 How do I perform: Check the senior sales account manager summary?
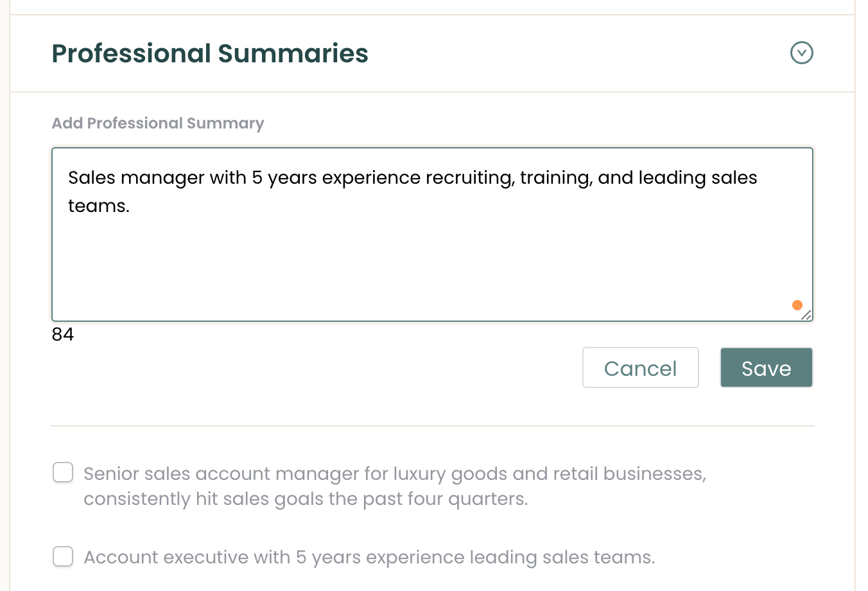point(62,472)
